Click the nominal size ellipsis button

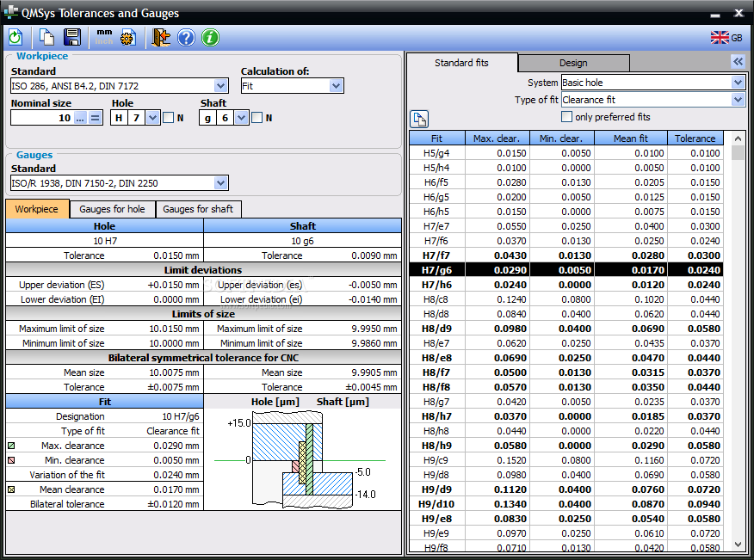pyautogui.click(x=80, y=118)
